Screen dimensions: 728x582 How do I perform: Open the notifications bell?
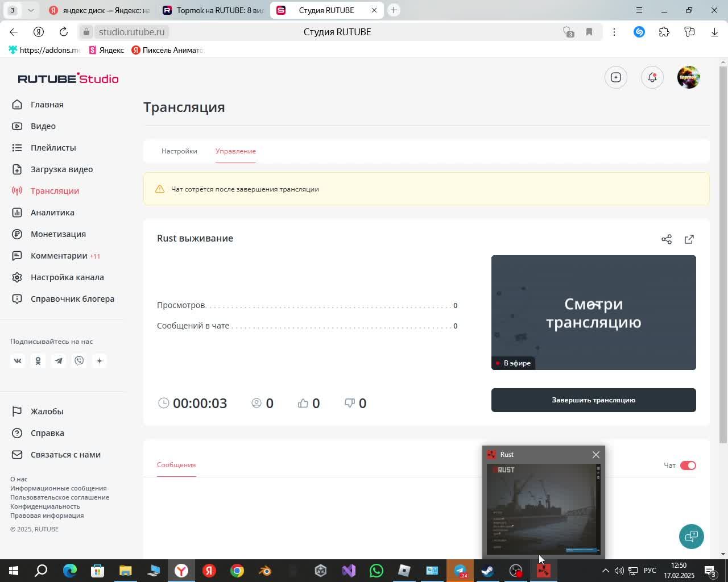coord(652,77)
